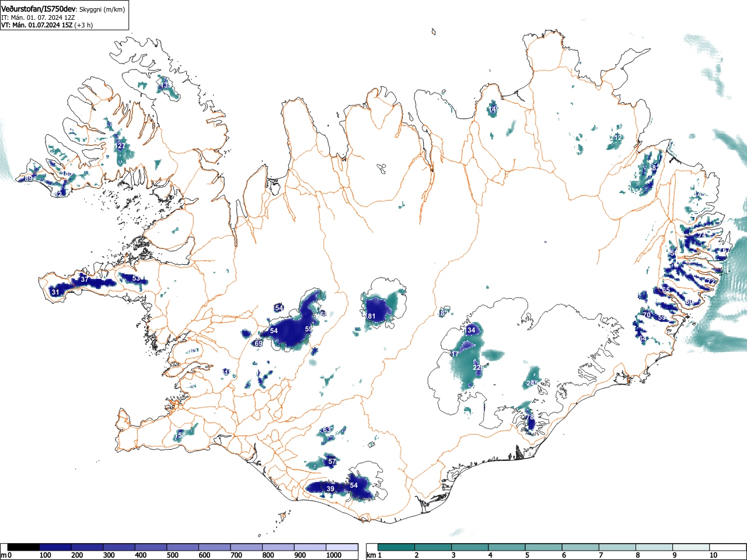Click the Veðurstofan/IS750dev title text
Screen dimensions: 747x560
coord(39,9)
